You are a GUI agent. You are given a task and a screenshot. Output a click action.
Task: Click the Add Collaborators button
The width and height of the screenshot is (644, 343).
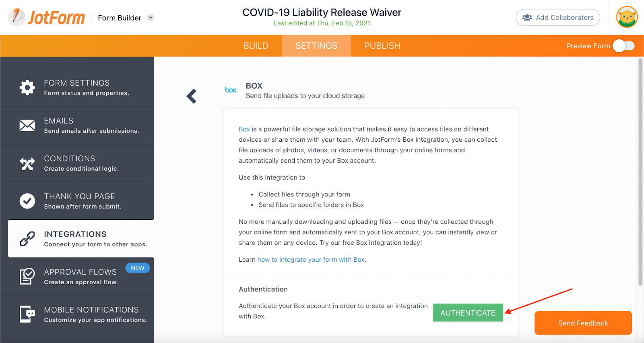pos(558,17)
